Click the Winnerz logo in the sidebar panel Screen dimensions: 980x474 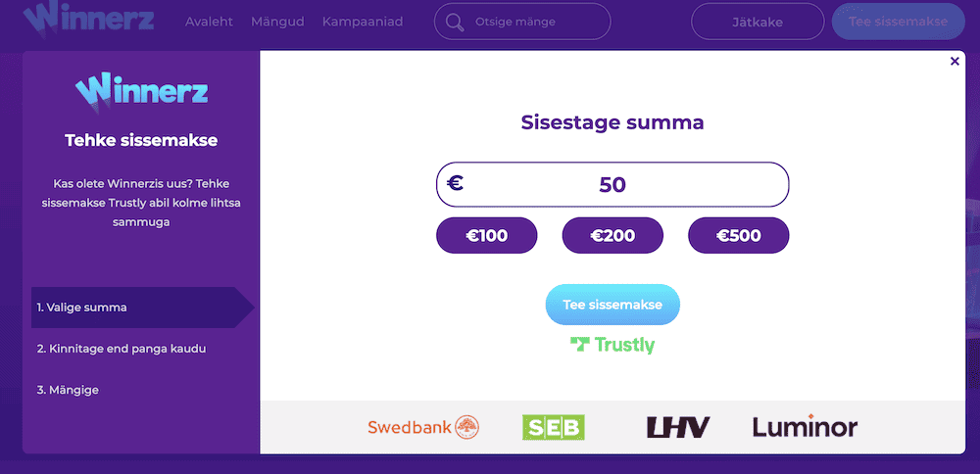pyautogui.click(x=141, y=91)
